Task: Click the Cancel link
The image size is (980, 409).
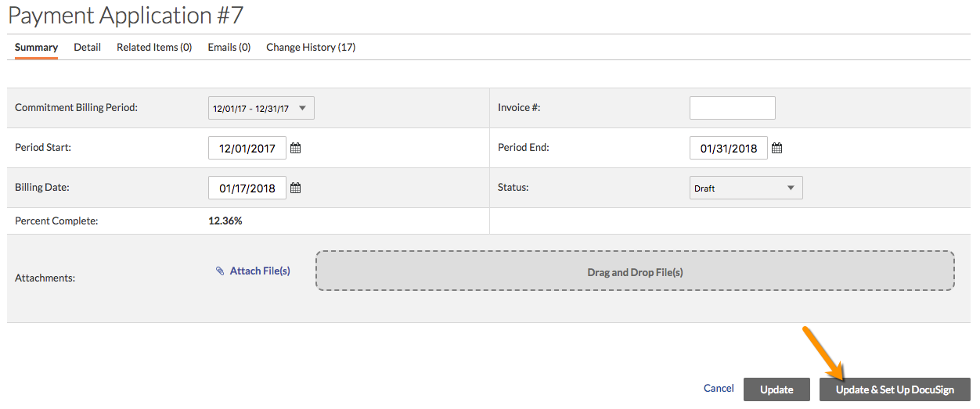Action: [719, 388]
